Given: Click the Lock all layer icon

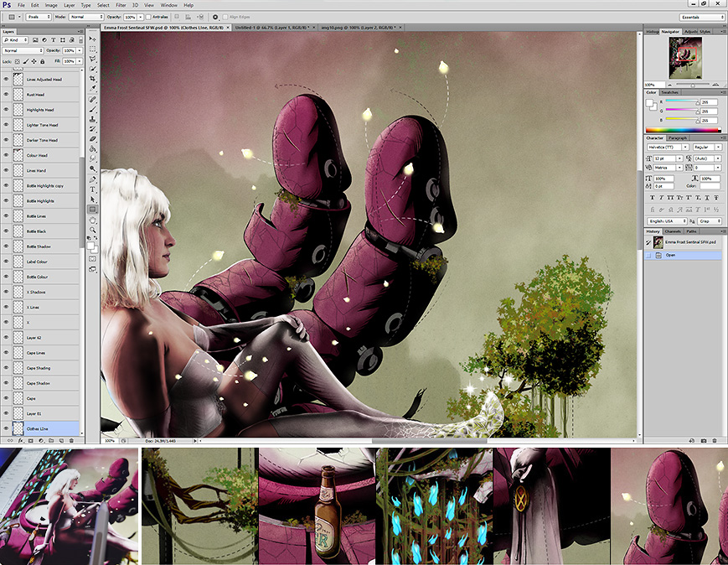Looking at the screenshot, I should [x=42, y=61].
